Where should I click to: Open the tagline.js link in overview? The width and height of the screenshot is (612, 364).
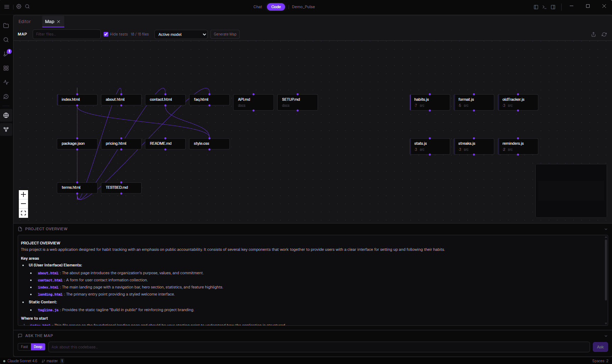pyautogui.click(x=48, y=310)
